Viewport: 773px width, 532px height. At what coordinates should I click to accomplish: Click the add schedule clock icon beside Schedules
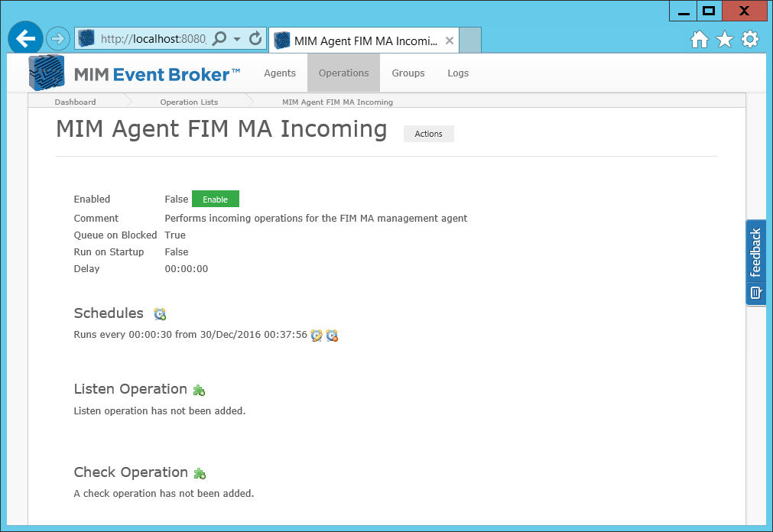pyautogui.click(x=161, y=314)
